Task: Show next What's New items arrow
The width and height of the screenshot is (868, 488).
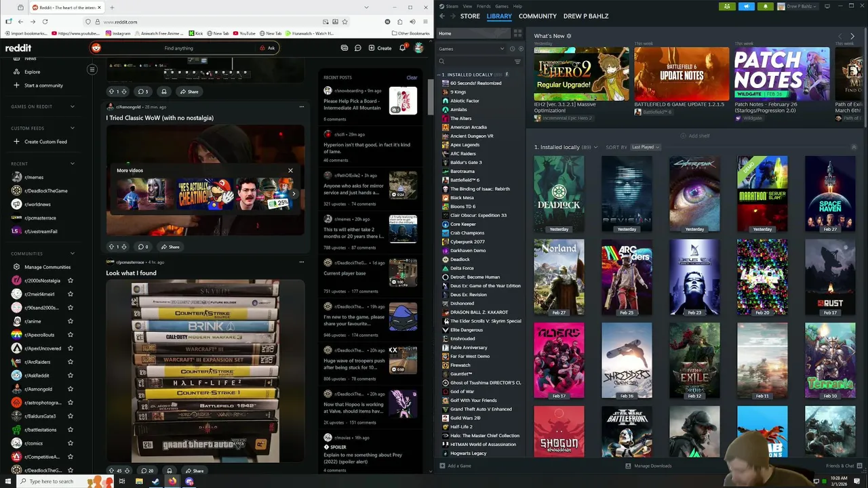Action: point(852,36)
